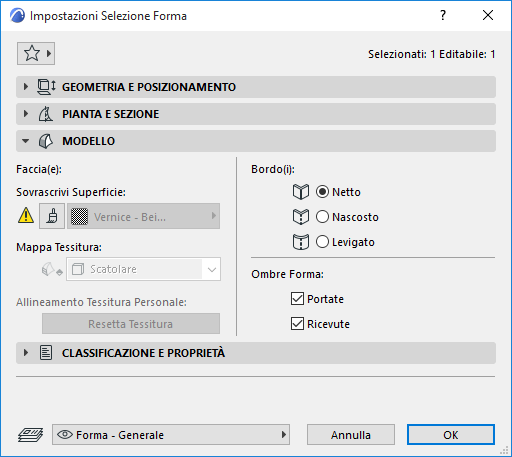Expand the Classificazione e Proprietà section arrow

(x=26, y=353)
